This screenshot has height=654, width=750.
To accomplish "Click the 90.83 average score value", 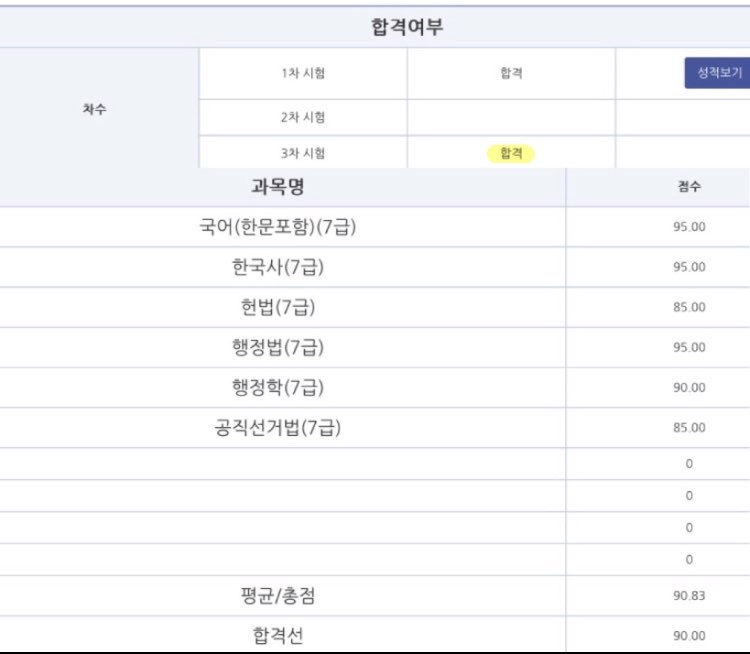I will (x=689, y=596).
